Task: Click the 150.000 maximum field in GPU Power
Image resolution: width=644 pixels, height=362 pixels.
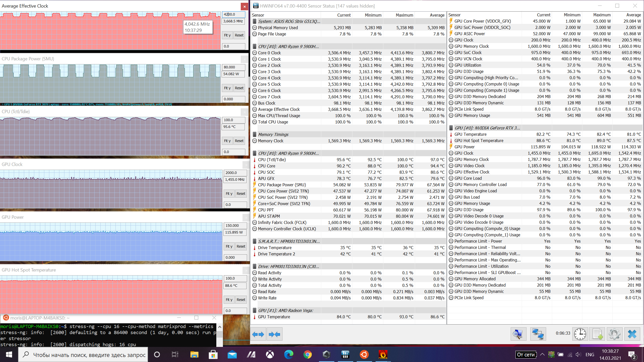Action: point(235,225)
